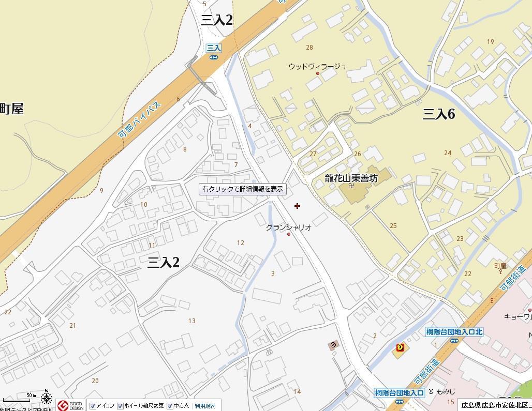Click the ウッドヴィラージュ marker dot

click(x=318, y=73)
